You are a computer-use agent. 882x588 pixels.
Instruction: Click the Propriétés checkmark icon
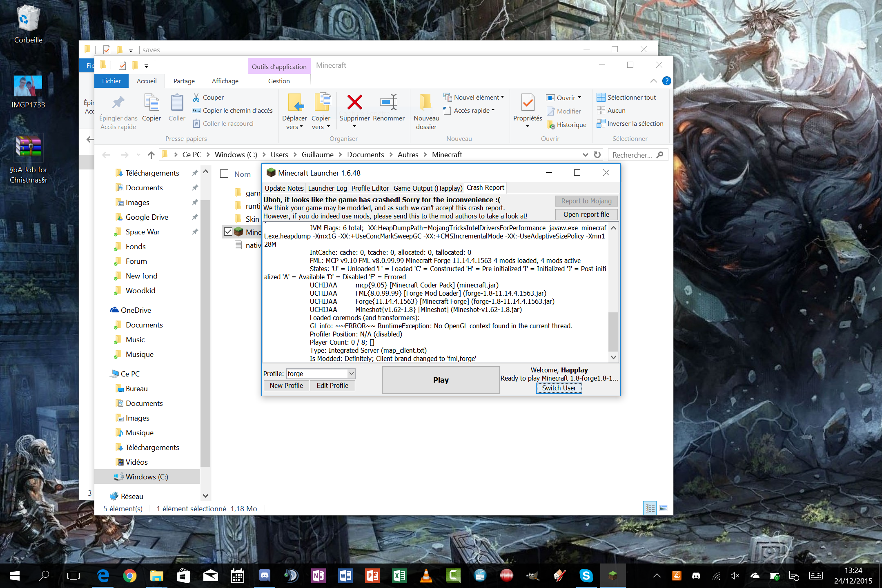528,102
